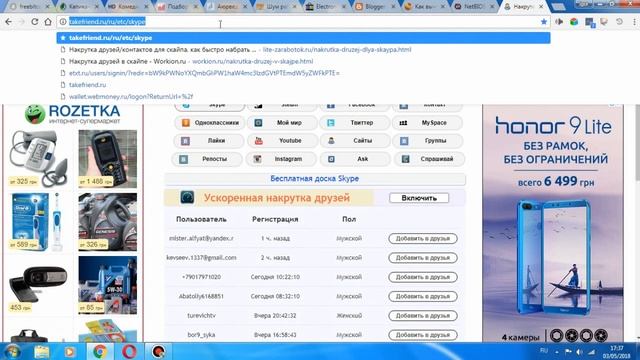Viewport: 640px width, 360px height.
Task: Click the Пользователь column header
Action: pos(201,219)
